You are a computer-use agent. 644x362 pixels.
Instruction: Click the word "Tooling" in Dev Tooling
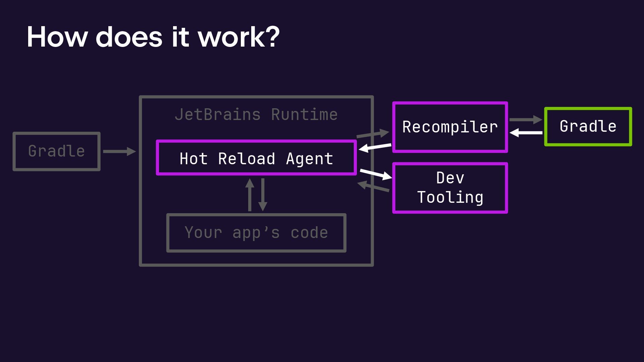(x=450, y=197)
